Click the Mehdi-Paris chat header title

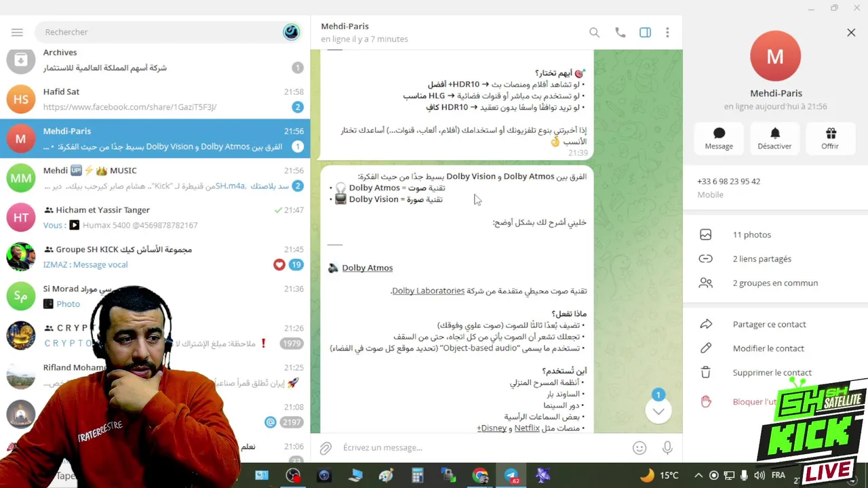[344, 26]
